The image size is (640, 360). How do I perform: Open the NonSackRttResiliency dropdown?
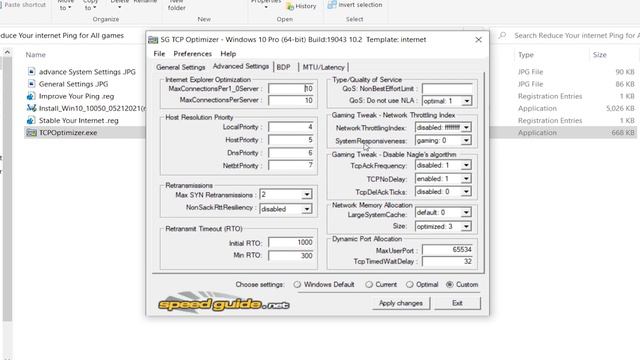pyautogui.click(x=307, y=209)
